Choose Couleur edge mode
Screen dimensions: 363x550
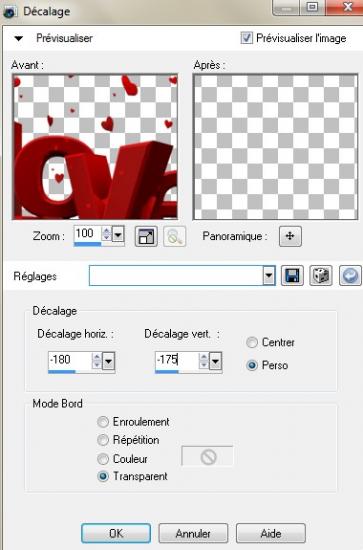[x=103, y=458]
